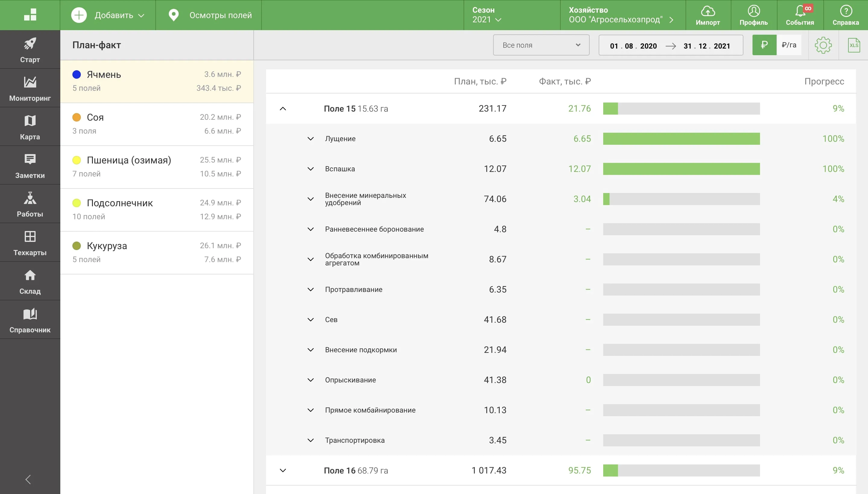Open settings with the gear icon
This screenshot has height=494, width=868.
pos(823,45)
